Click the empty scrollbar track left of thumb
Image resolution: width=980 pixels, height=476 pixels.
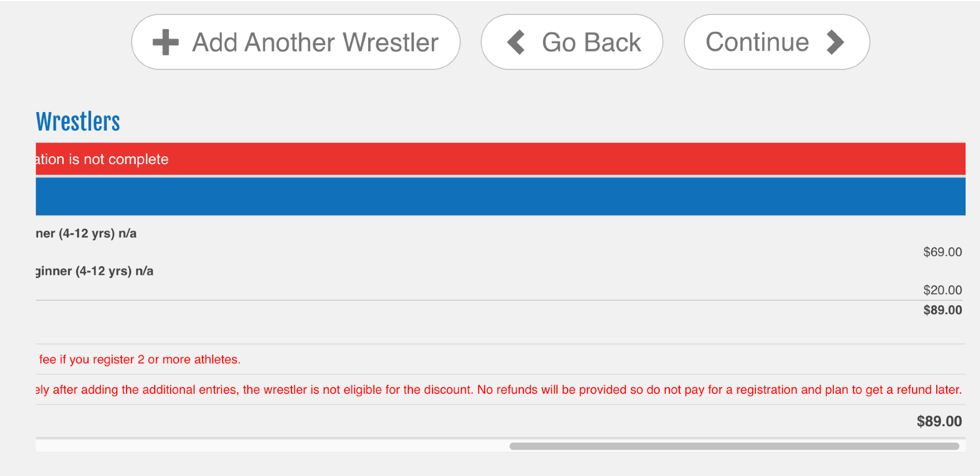273,446
